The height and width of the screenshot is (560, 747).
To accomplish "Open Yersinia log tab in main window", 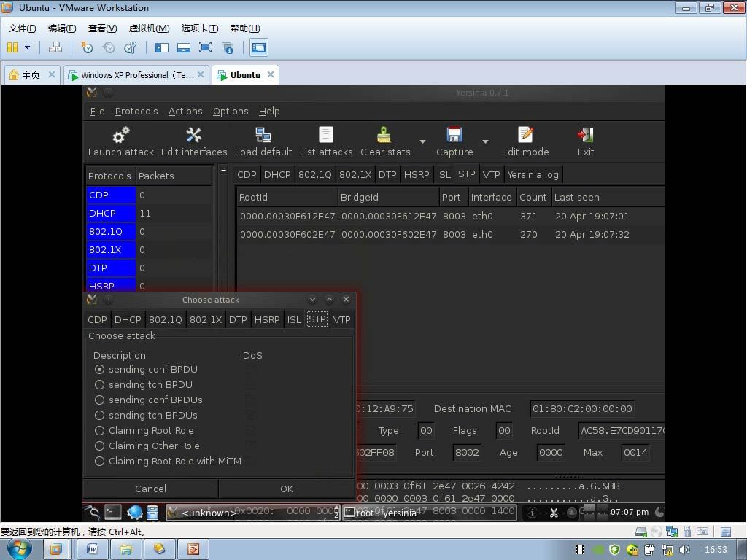I will tap(533, 175).
